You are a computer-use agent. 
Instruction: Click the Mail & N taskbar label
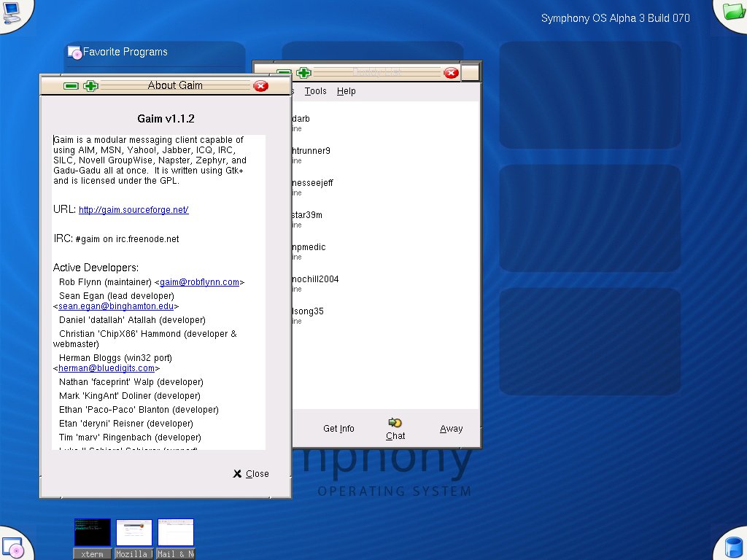(176, 554)
